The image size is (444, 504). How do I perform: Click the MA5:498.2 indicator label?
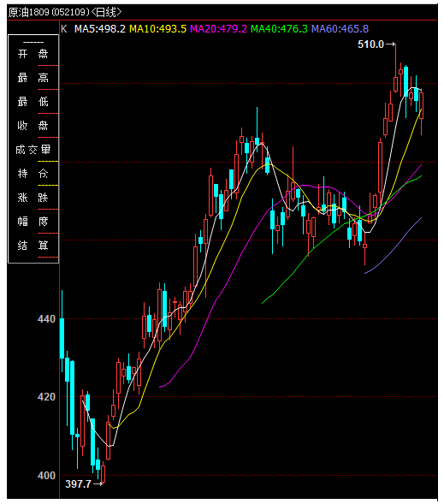tap(99, 29)
